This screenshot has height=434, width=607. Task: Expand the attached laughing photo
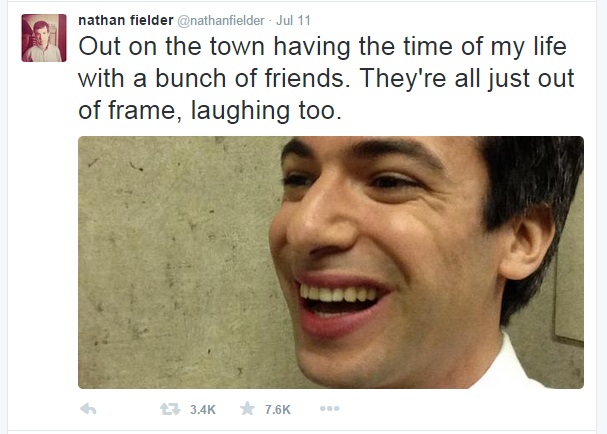click(331, 262)
